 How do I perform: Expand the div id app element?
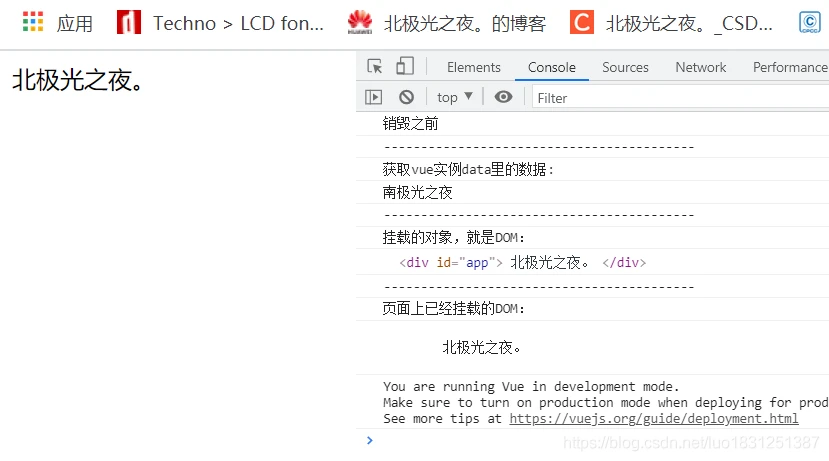[x=522, y=263]
